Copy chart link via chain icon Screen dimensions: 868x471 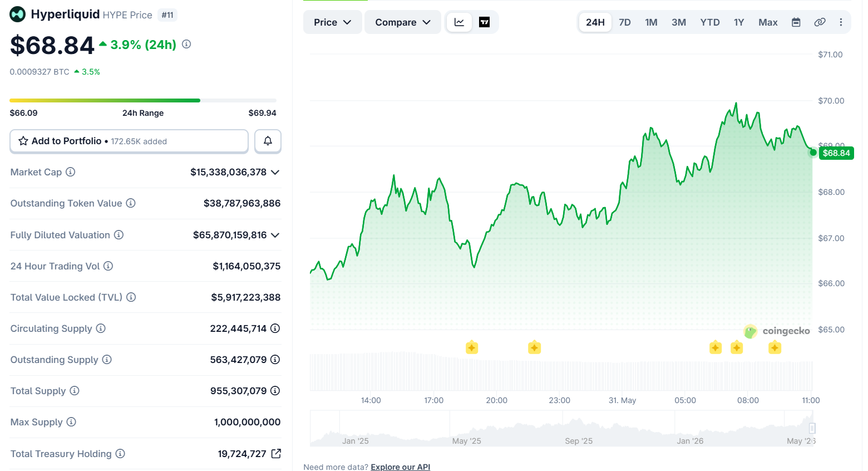(820, 22)
